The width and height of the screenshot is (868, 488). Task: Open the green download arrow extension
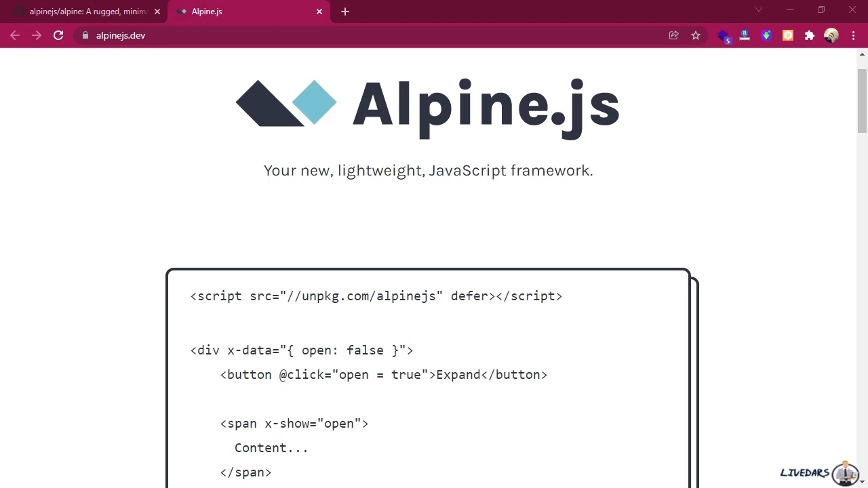(766, 35)
